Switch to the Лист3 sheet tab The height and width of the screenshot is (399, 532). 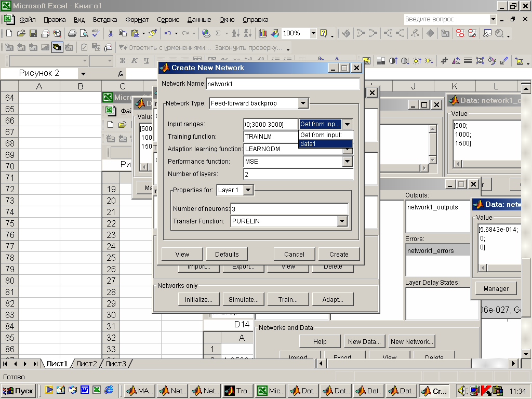[x=115, y=364]
